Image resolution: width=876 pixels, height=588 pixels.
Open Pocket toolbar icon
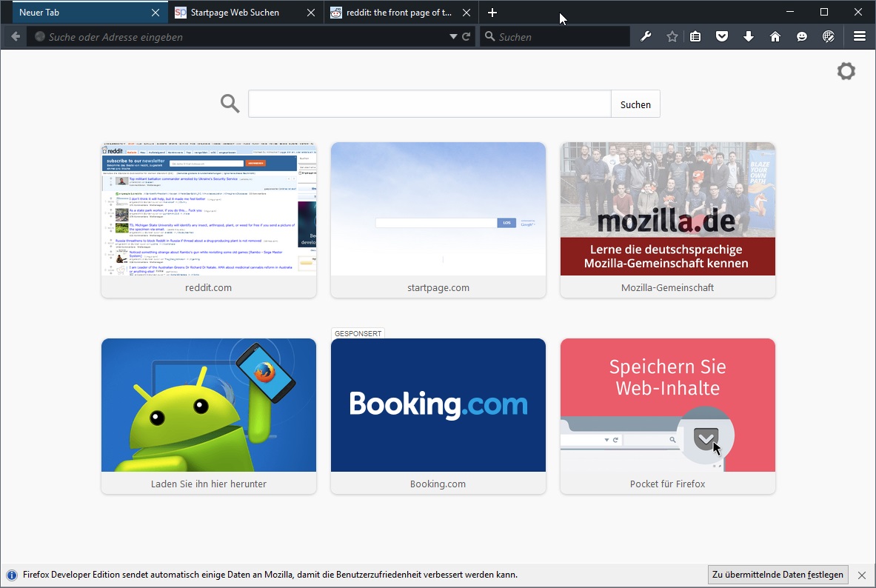pos(722,37)
